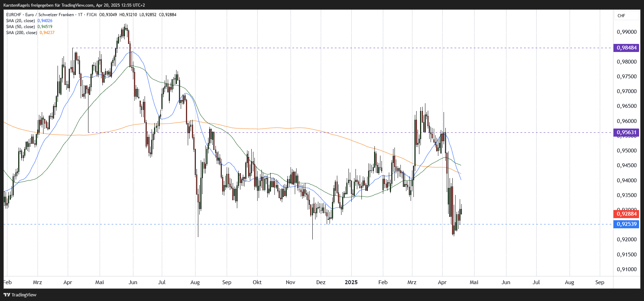Click the CHF currency label on price axis
644x301 pixels.
coord(622,16)
